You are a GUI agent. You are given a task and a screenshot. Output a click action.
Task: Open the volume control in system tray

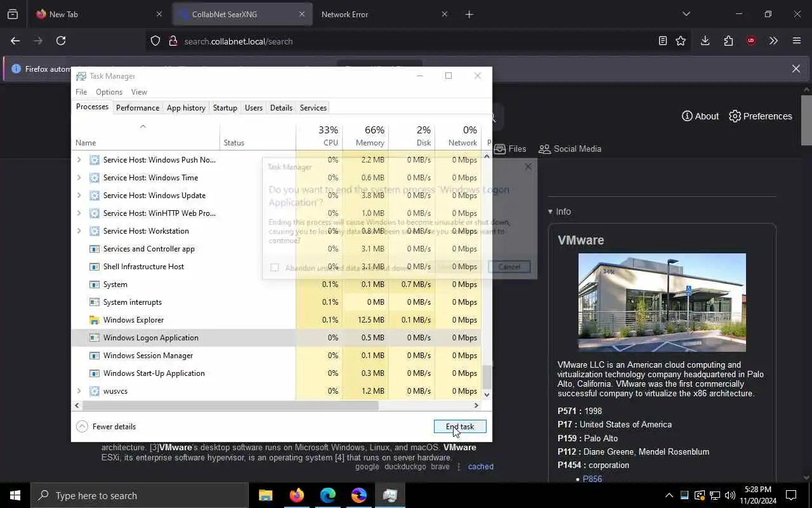[730, 495]
